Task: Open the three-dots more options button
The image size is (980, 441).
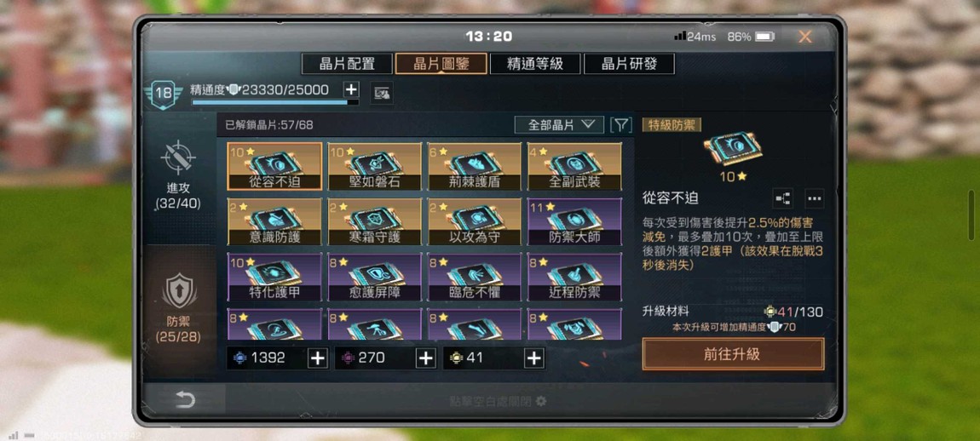Action: 814,198
